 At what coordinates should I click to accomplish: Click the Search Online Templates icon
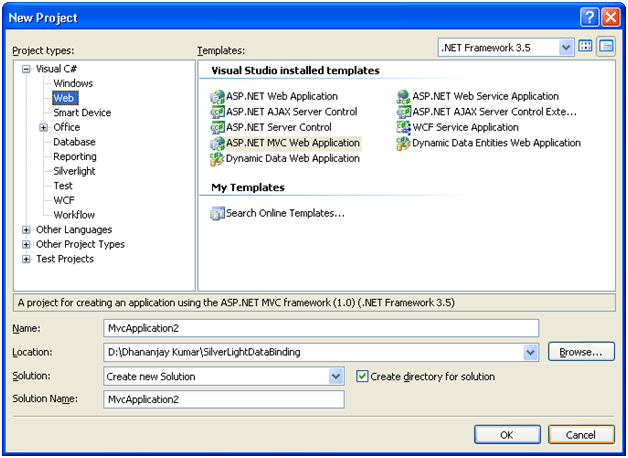(217, 213)
